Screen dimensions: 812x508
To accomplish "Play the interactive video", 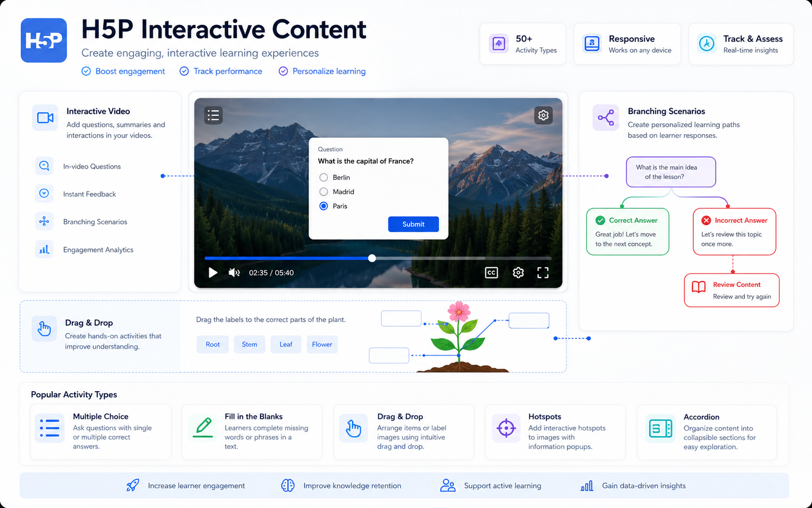I will click(x=213, y=272).
